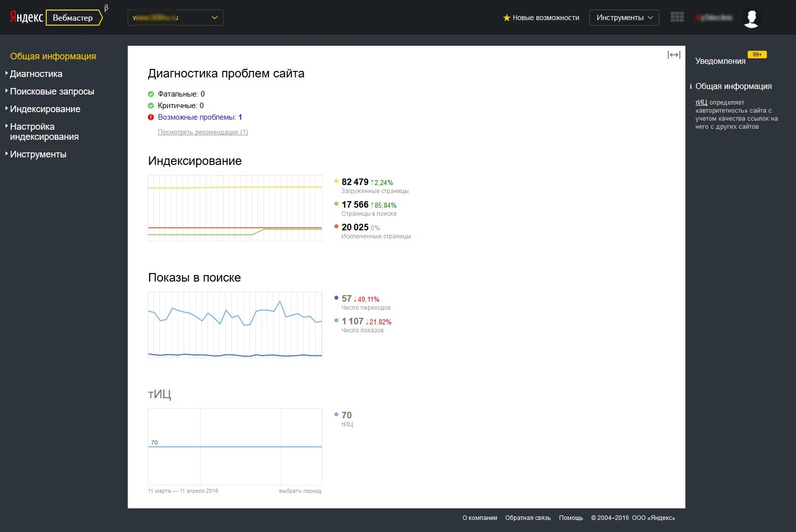Click the red warning icon beside possible problems
The image size is (796, 532).
tap(151, 117)
